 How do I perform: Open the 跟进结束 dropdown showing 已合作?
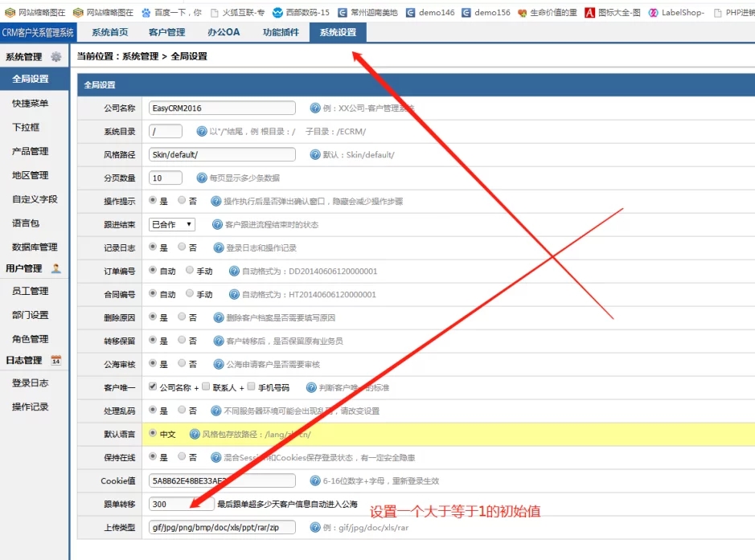[172, 225]
